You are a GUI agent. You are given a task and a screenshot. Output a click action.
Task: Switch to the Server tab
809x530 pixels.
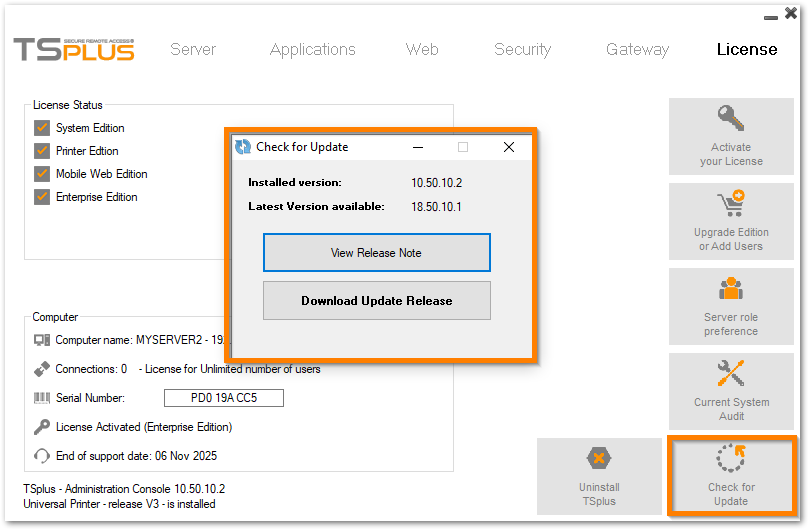pos(193,49)
